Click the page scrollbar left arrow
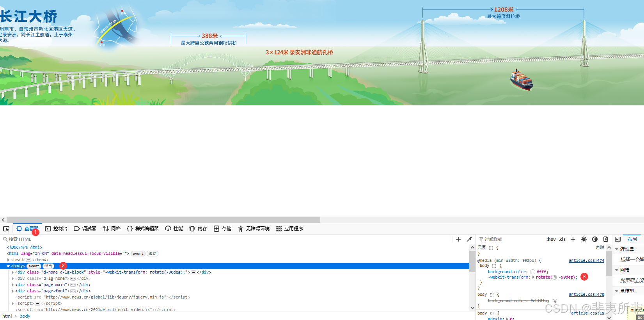 tap(3, 220)
